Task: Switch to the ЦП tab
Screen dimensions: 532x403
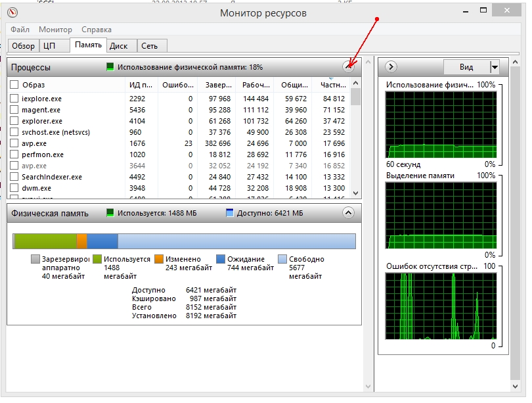Action: pos(49,45)
